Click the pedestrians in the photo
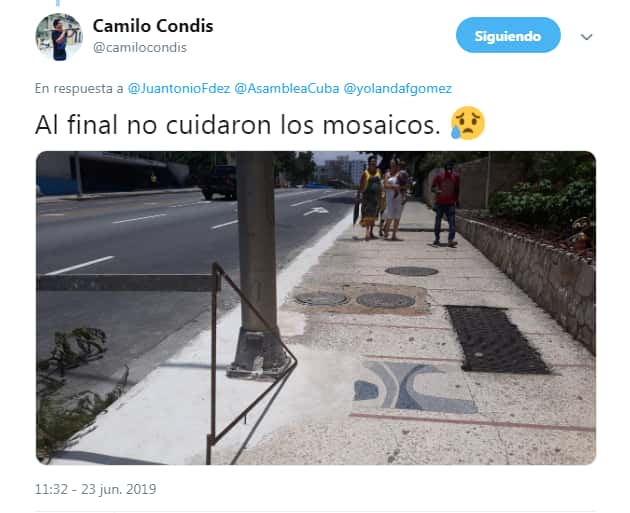 click(407, 201)
